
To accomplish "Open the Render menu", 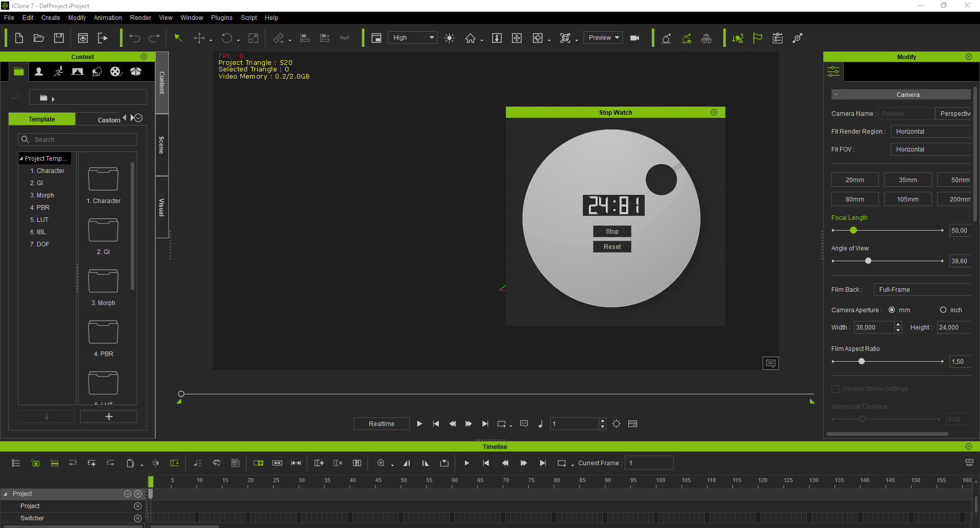I will coord(140,18).
